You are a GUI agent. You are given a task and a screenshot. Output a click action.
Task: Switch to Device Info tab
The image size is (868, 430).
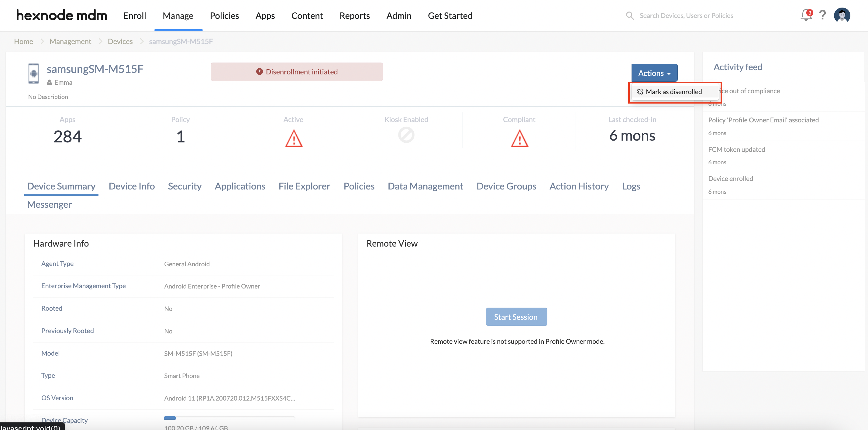pyautogui.click(x=132, y=186)
